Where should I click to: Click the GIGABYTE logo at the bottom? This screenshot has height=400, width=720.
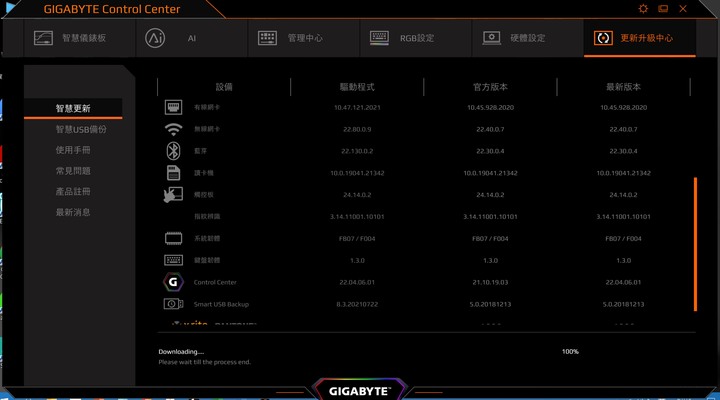[x=359, y=391]
